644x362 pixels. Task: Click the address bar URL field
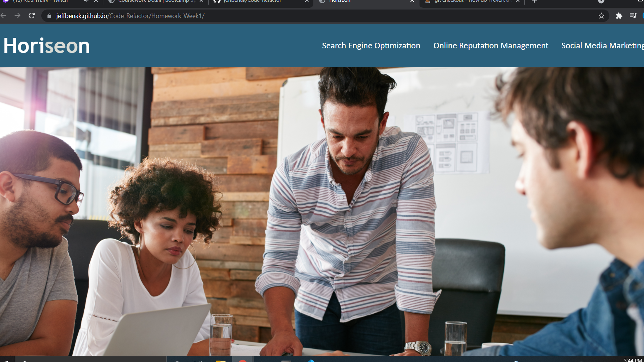click(325, 16)
